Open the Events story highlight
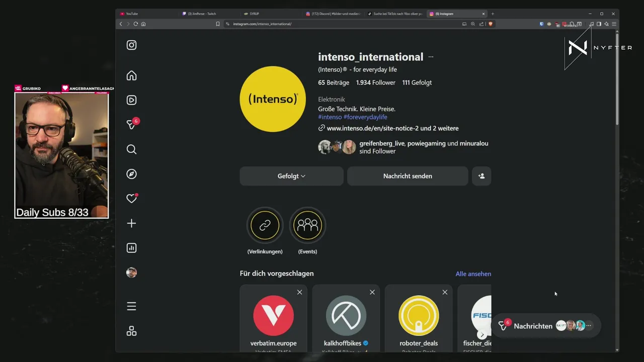 (307, 225)
